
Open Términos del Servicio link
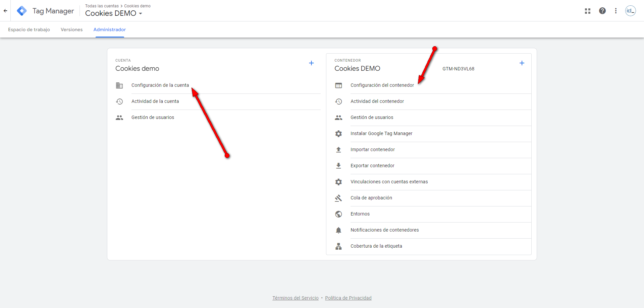pos(295,298)
